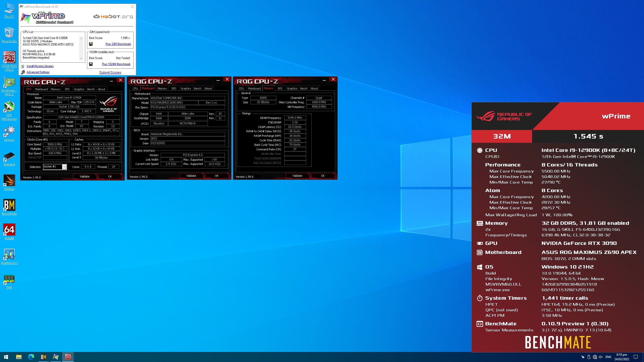The image size is (644, 362).
Task: Click the network globe tray icon
Action: pos(595,357)
